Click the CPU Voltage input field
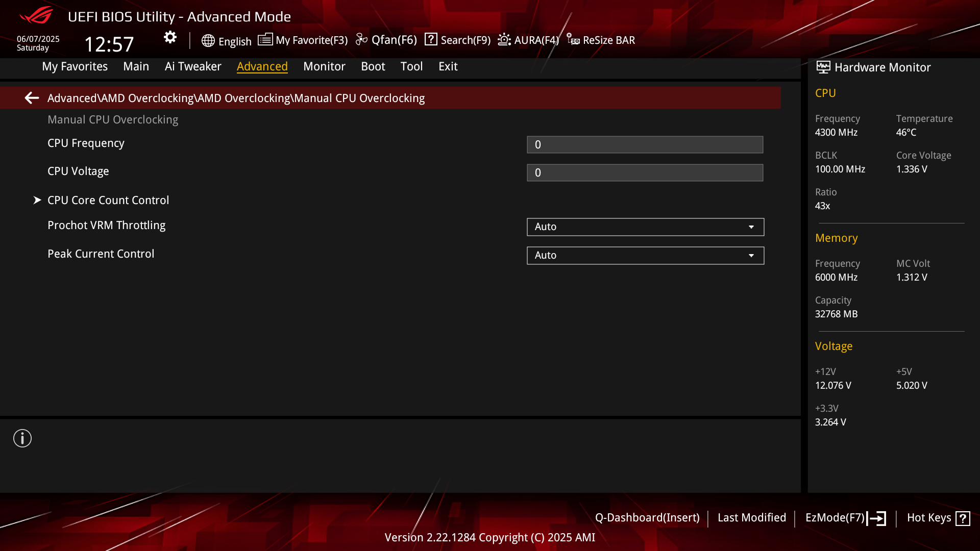Screen dimensions: 980x551 coord(645,172)
